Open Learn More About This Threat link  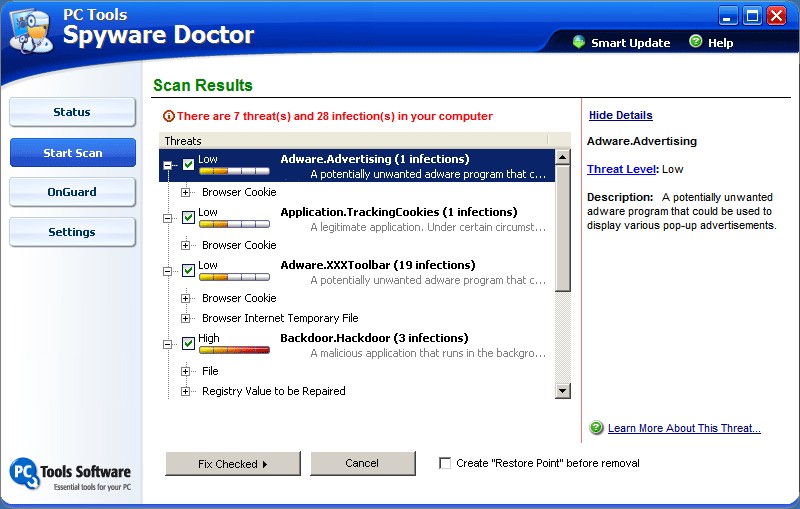(684, 428)
